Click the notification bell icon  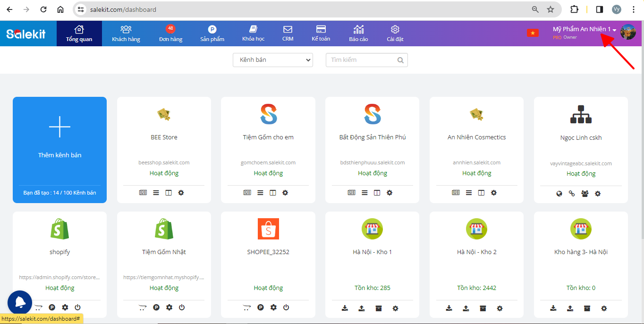pos(20,302)
